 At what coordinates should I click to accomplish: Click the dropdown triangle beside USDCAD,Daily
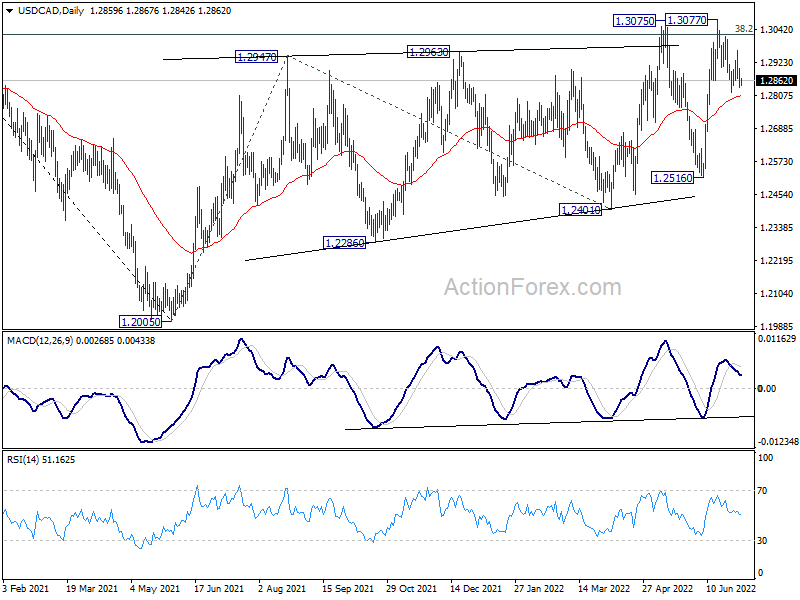(10, 11)
